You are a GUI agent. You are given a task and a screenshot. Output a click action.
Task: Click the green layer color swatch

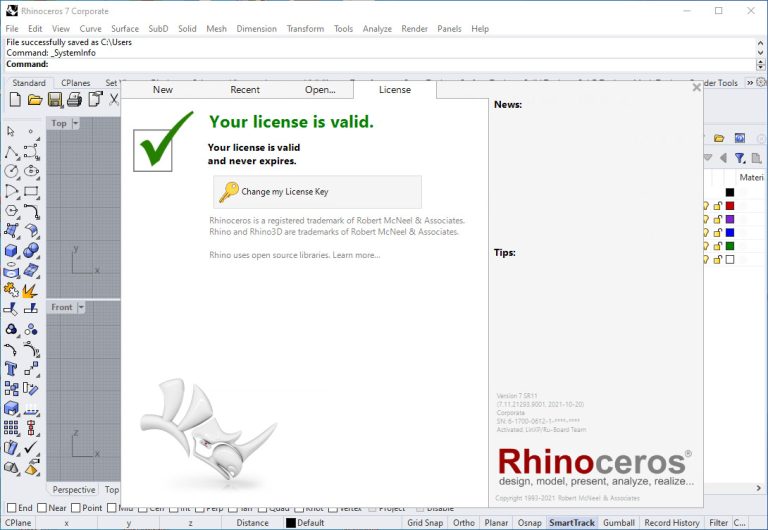[x=730, y=246]
